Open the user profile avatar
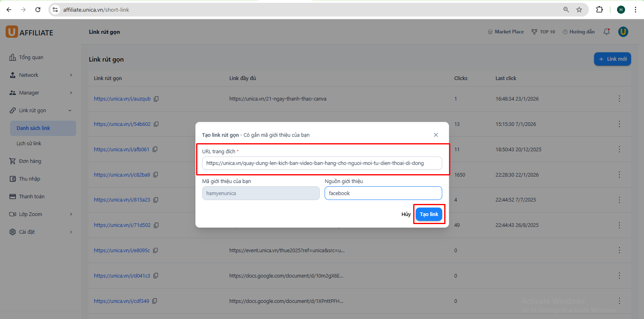 (x=623, y=32)
